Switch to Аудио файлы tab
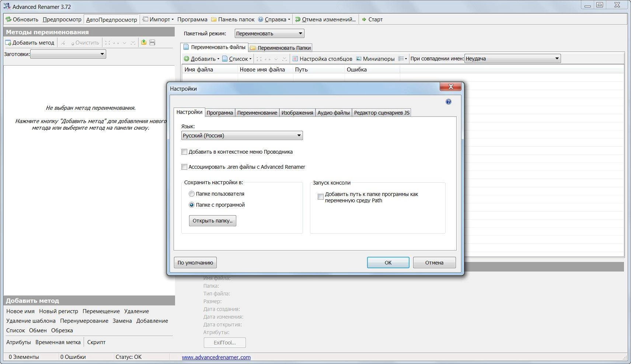The width and height of the screenshot is (631, 364). (334, 113)
